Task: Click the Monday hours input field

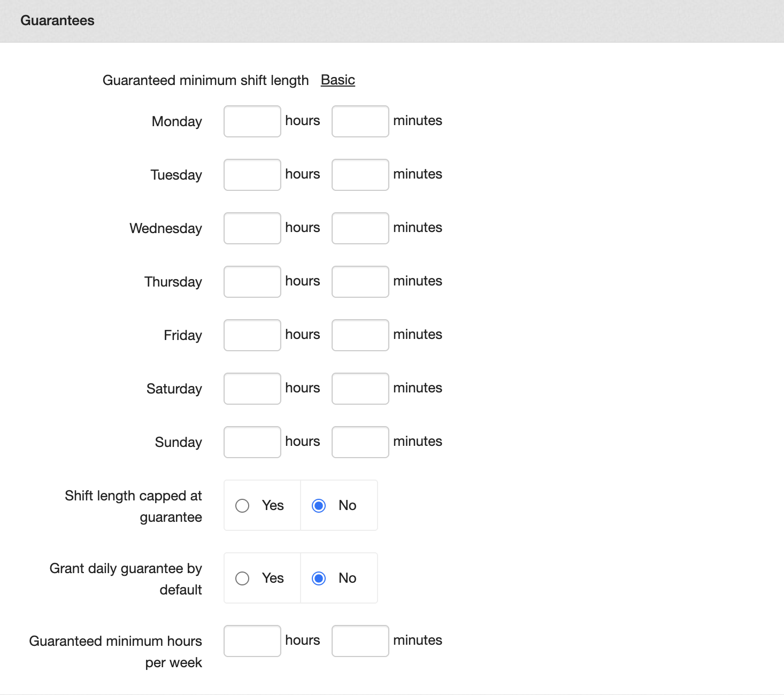Action: point(252,121)
